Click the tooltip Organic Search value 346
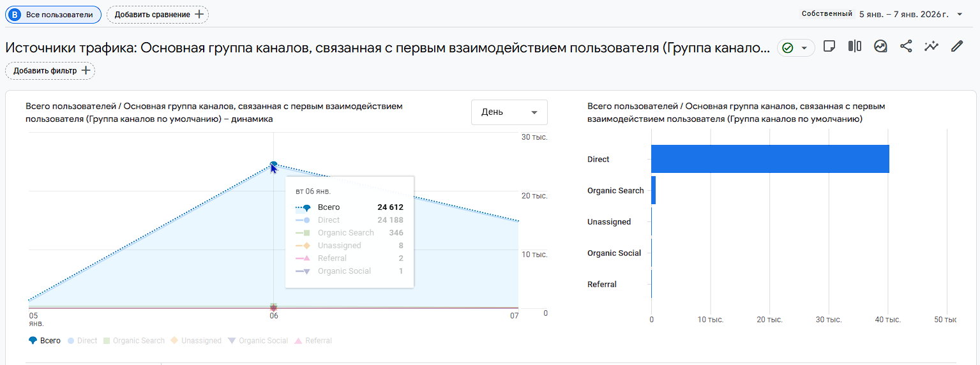This screenshot has height=365, width=980. pos(396,233)
